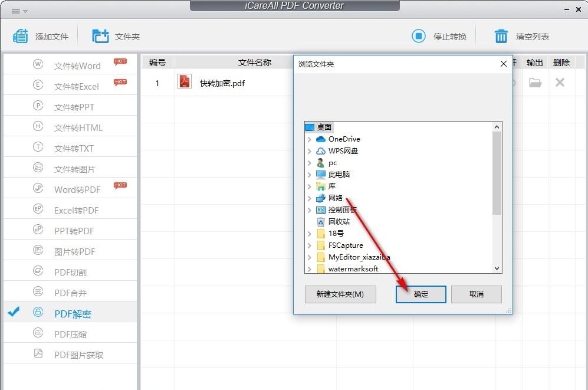Screen dimensions: 588x390
Task: Click the 文件夹 toolbar label
Action: [x=127, y=37]
